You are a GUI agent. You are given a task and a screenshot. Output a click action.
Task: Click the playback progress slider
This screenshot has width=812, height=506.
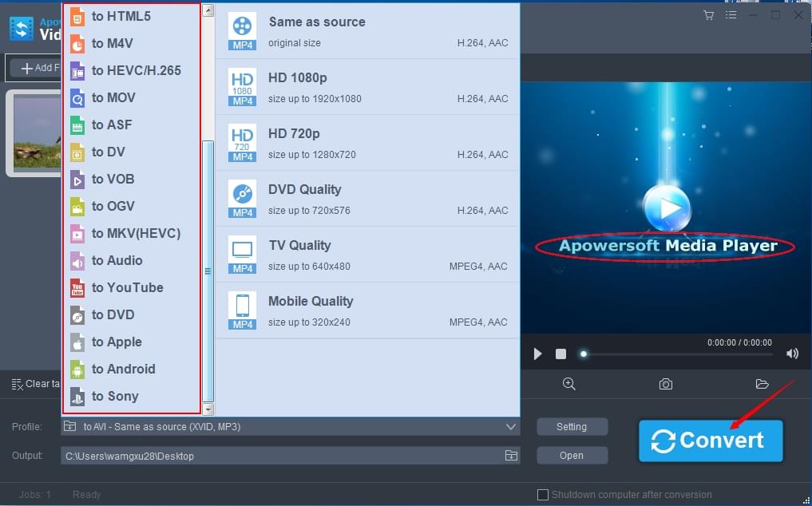tap(677, 354)
